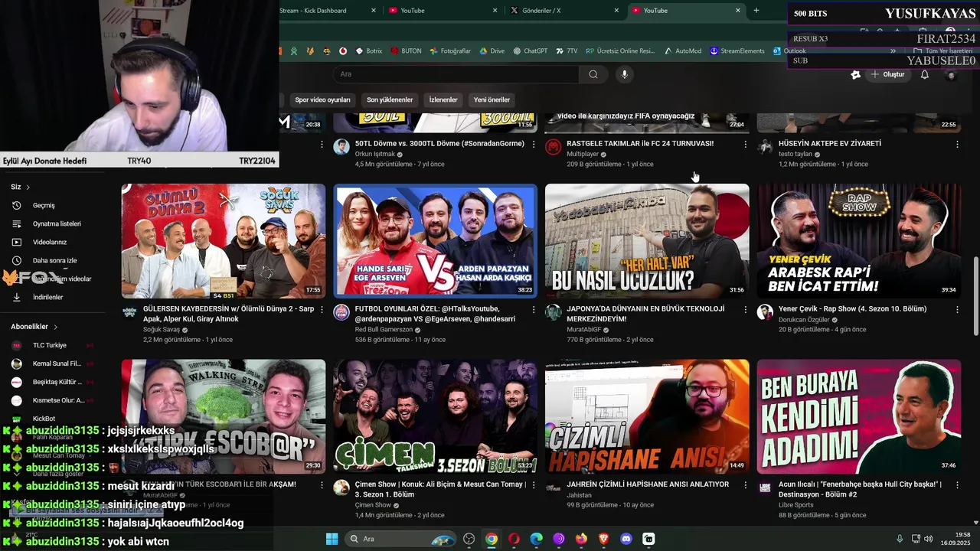Screen dimensions: 980x551
Task: Open Discord from the taskbar
Action: click(626, 539)
